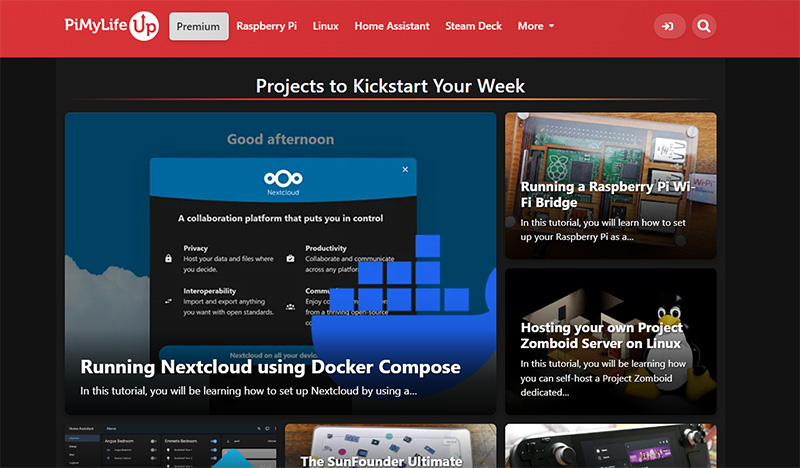This screenshot has height=468, width=800.
Task: Open the search magnifier icon
Action: (704, 26)
